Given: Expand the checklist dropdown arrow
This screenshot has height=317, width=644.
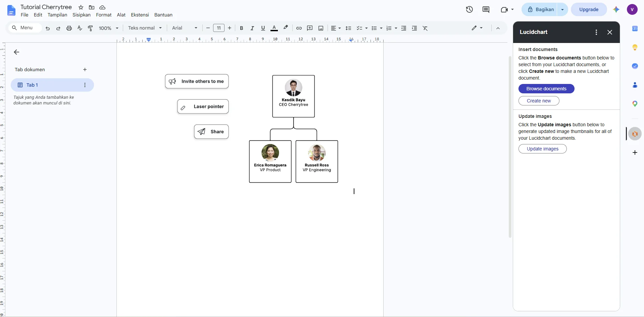Looking at the screenshot, I should point(366,28).
